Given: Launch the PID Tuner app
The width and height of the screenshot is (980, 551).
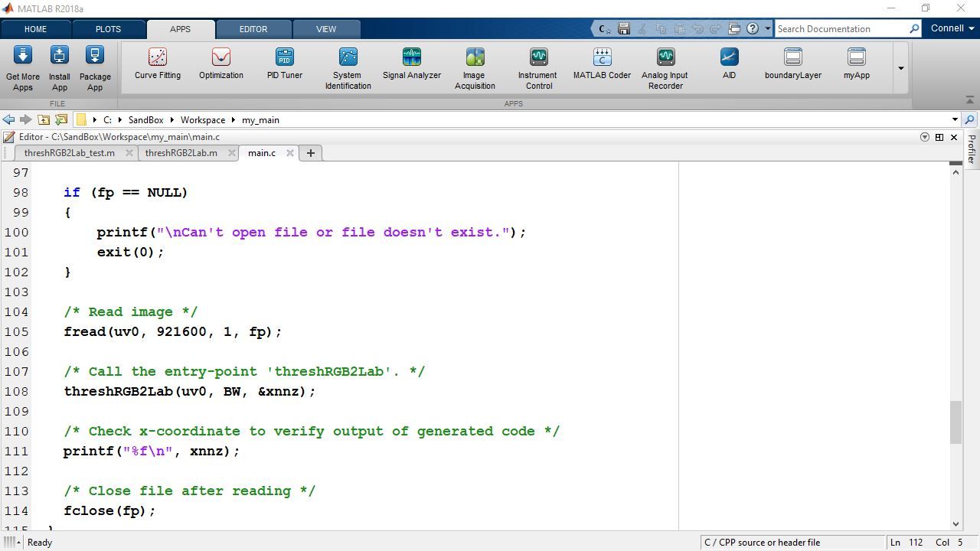Looking at the screenshot, I should pyautogui.click(x=284, y=65).
